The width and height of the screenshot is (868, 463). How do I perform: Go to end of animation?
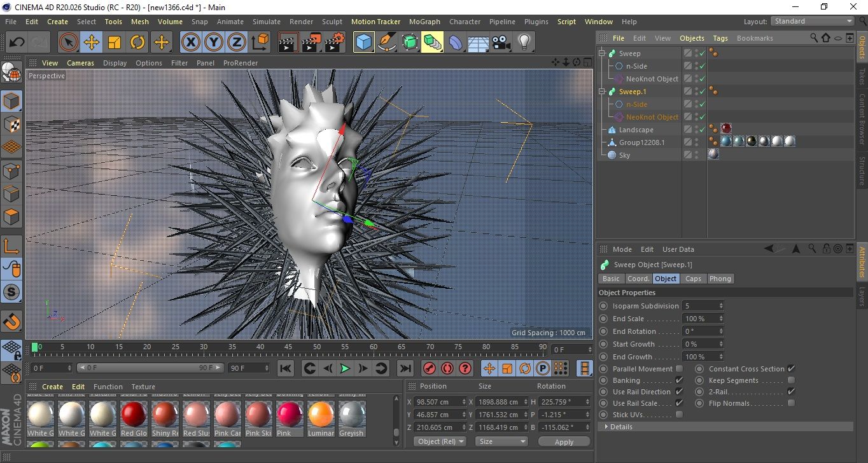405,368
